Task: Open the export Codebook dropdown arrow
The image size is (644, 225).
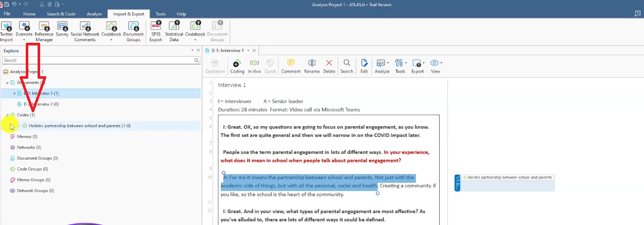Action: click(195, 39)
